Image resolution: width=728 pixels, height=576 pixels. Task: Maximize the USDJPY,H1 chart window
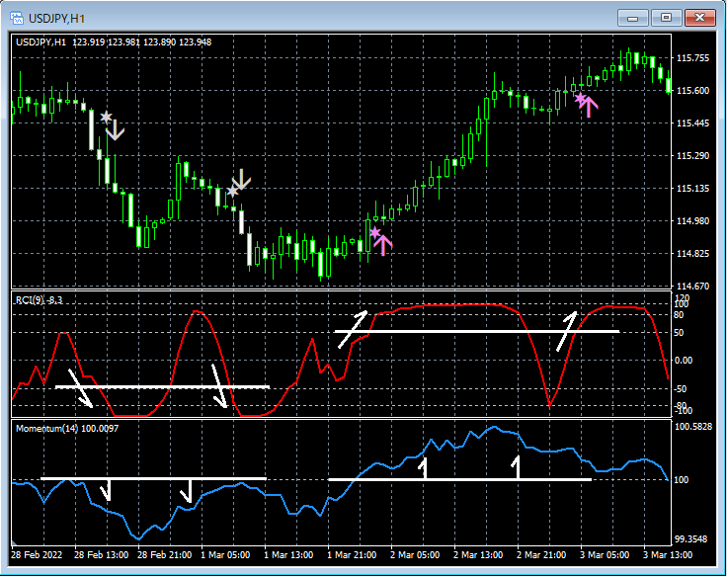pos(666,18)
